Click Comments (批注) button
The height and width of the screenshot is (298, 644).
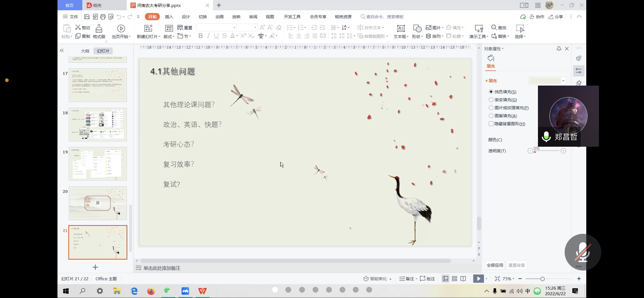point(427,279)
